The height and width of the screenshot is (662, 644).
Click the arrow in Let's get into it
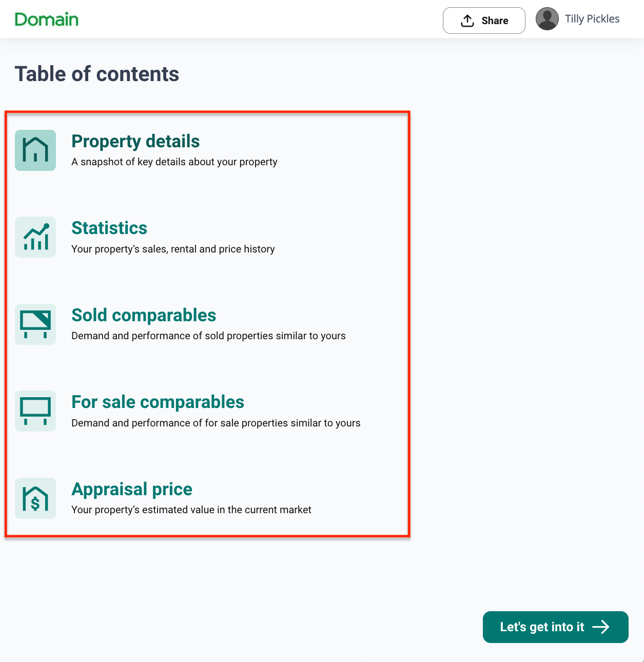click(601, 627)
